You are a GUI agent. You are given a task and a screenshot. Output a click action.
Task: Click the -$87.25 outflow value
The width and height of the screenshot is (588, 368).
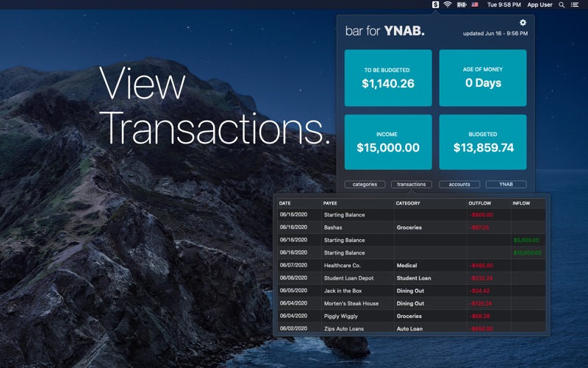point(479,227)
